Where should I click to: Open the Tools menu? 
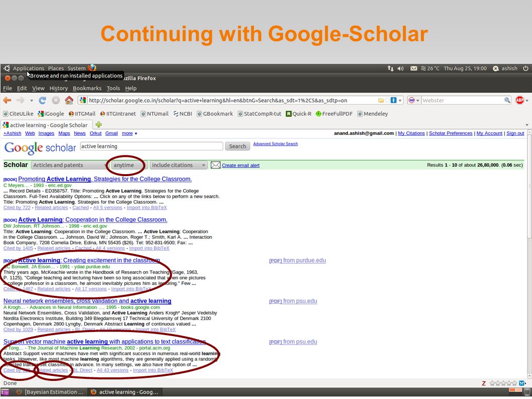click(x=113, y=88)
